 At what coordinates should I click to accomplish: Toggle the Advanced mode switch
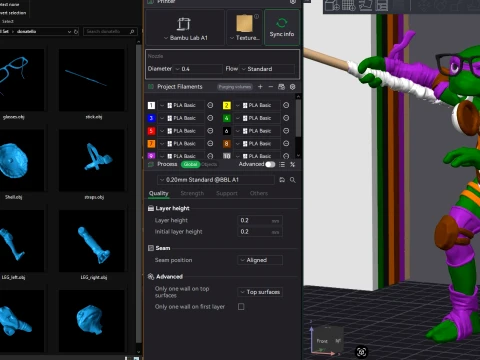(x=270, y=164)
